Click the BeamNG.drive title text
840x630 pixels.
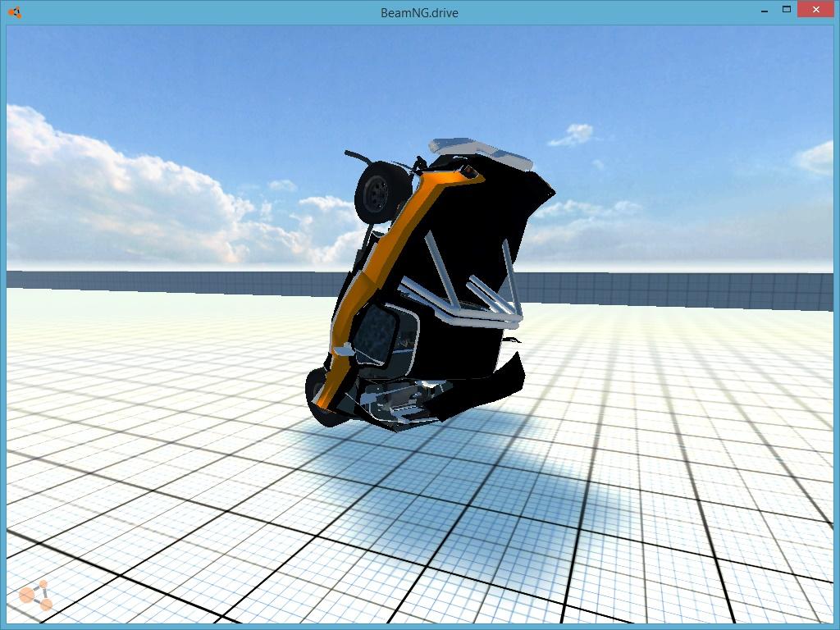pos(419,13)
